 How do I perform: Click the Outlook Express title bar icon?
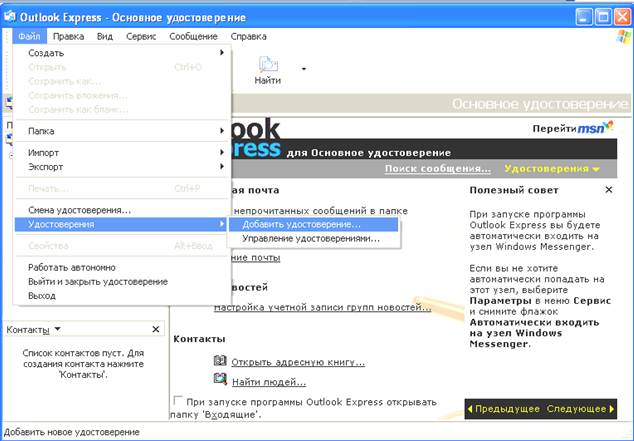click(x=10, y=17)
